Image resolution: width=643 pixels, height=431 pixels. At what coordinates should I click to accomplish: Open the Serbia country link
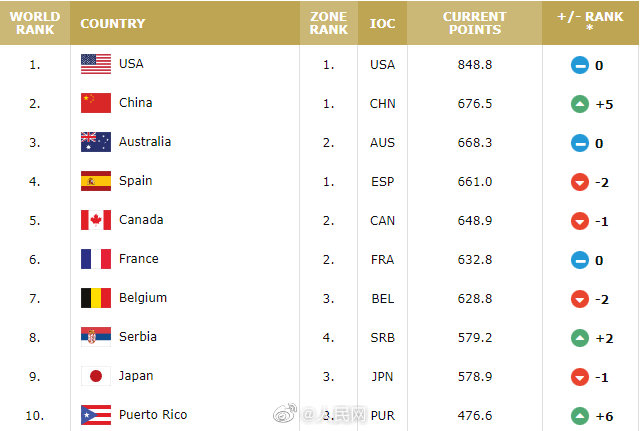click(x=137, y=337)
